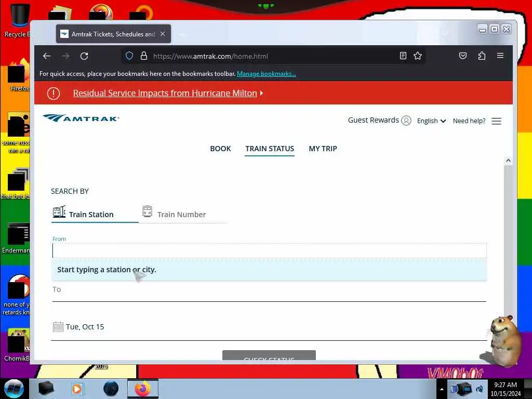
Task: Open the Manage bookmarks link
Action: point(267,74)
